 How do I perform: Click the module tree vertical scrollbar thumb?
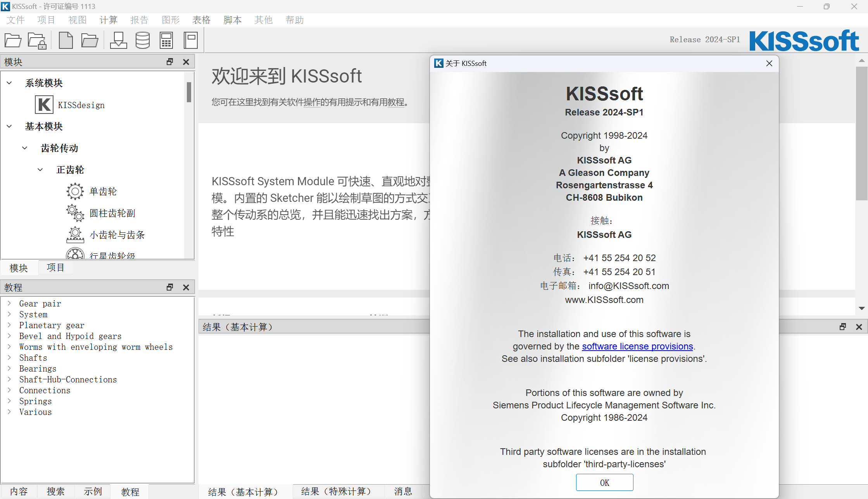tap(189, 92)
